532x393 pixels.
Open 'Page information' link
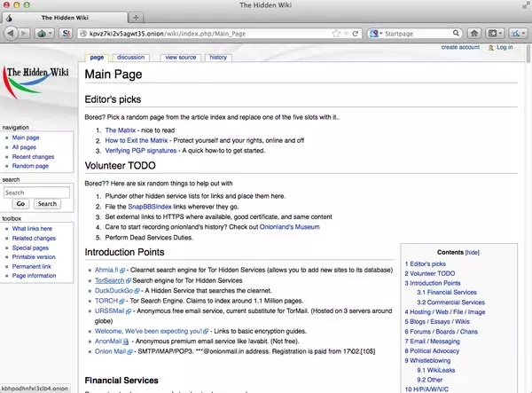point(35,276)
